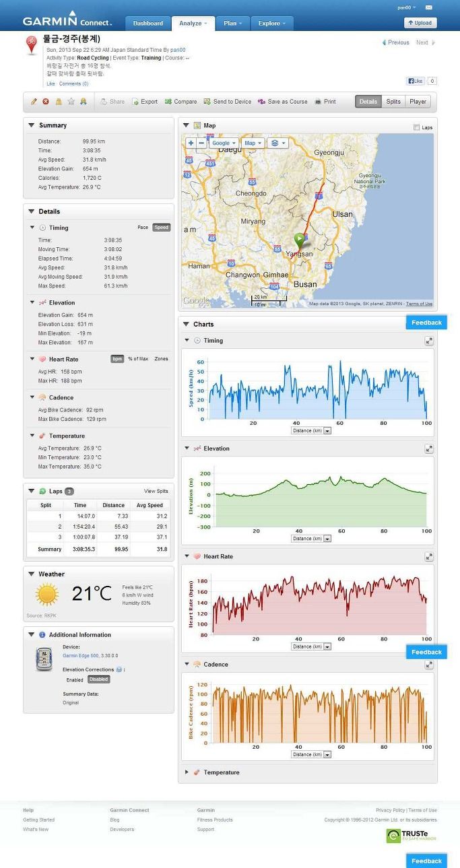Open Comments (0) link
Viewport: 460px width, 868px height.
[x=73, y=84]
